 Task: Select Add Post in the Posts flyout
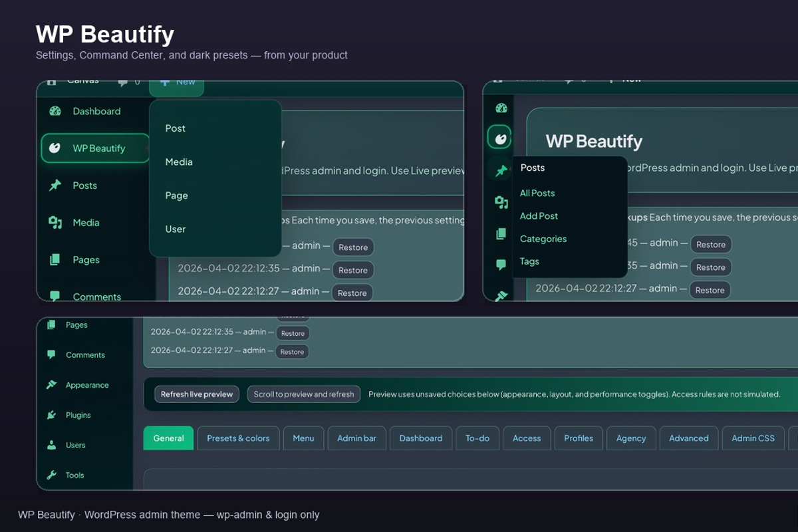[x=539, y=216]
